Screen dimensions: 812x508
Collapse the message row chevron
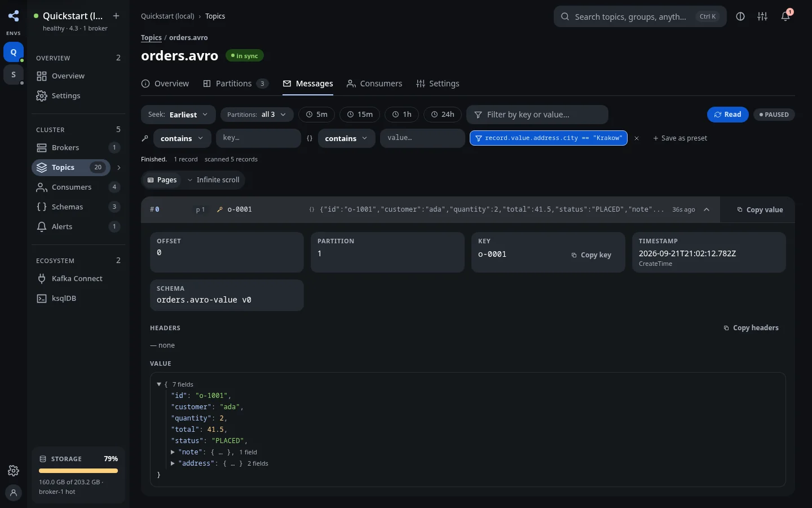(707, 209)
